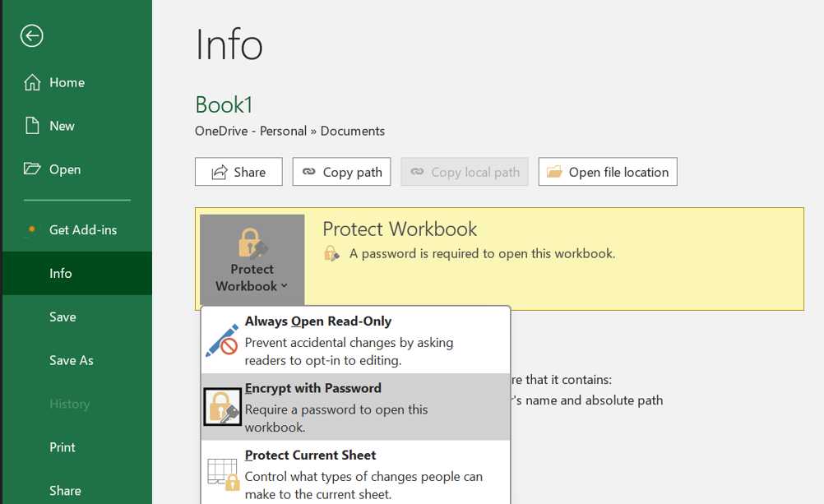Click the New blank page icon
The image size is (824, 504).
tap(32, 126)
